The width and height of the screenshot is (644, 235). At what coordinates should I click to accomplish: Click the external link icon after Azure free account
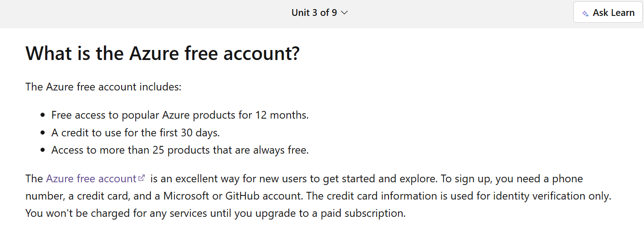coord(142,178)
